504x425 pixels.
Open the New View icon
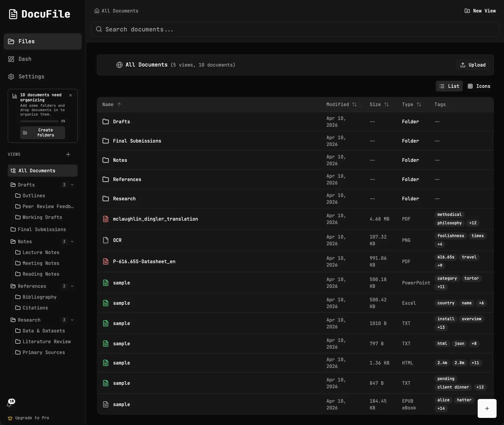pos(467,10)
